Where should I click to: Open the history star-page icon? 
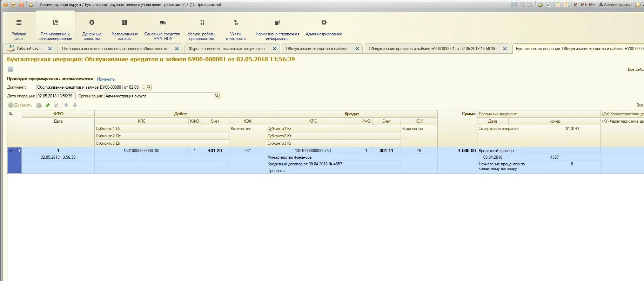[548, 5]
